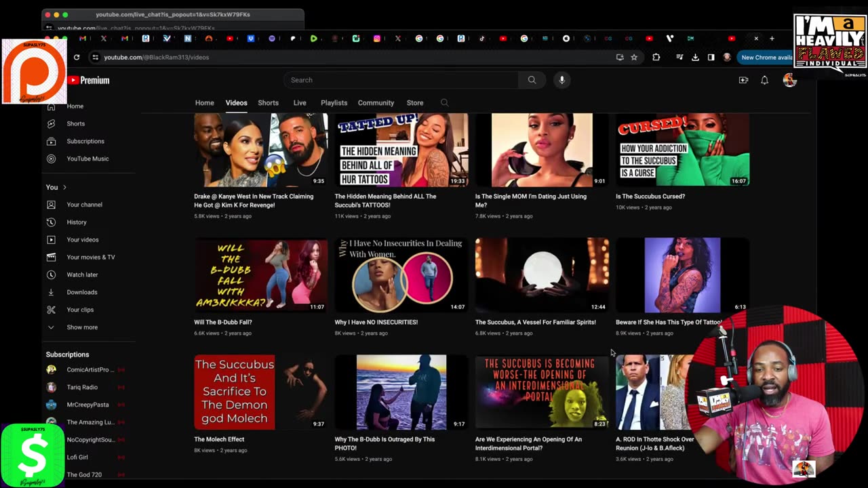Viewport: 868px width, 488px height.
Task: Open Cursed succubus addiction thumbnail
Action: pyautogui.click(x=682, y=150)
